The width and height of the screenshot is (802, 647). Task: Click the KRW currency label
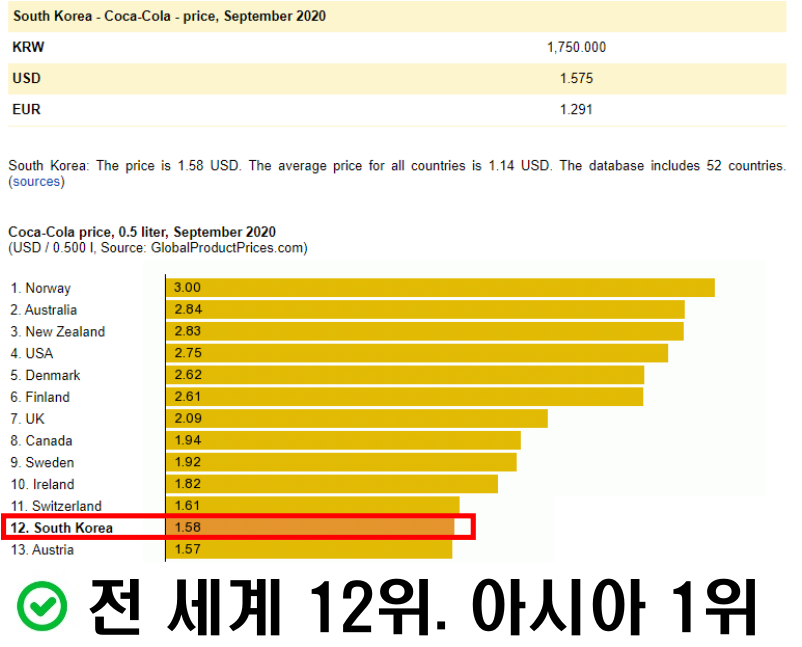(x=28, y=47)
